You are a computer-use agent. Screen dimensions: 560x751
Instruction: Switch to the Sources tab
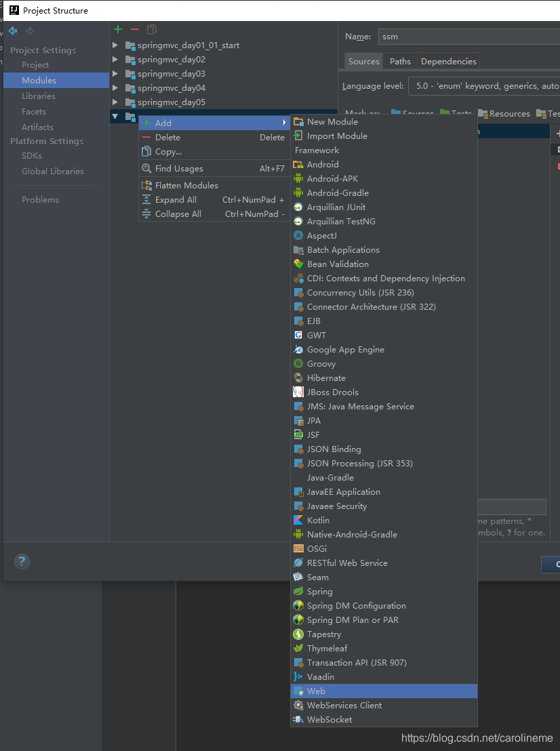(x=363, y=61)
